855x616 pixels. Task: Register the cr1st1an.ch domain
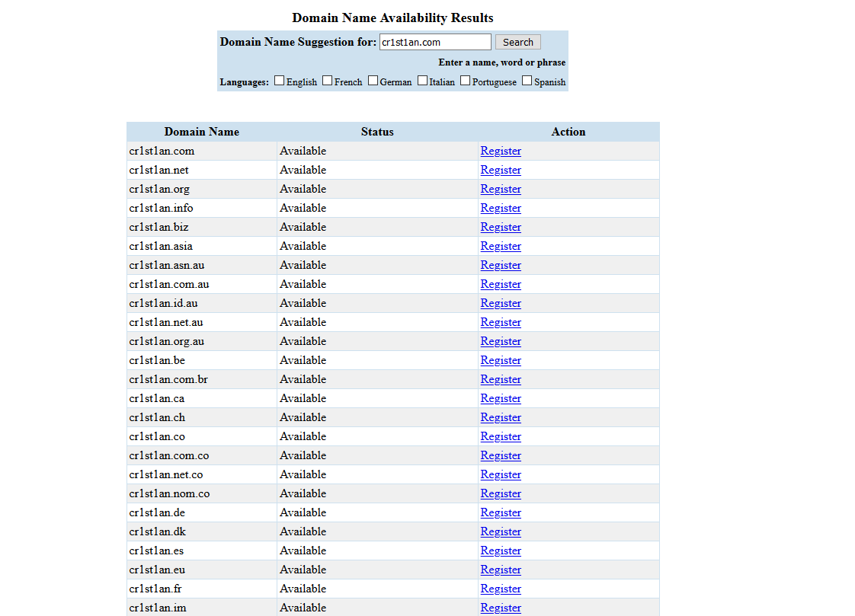pos(501,418)
